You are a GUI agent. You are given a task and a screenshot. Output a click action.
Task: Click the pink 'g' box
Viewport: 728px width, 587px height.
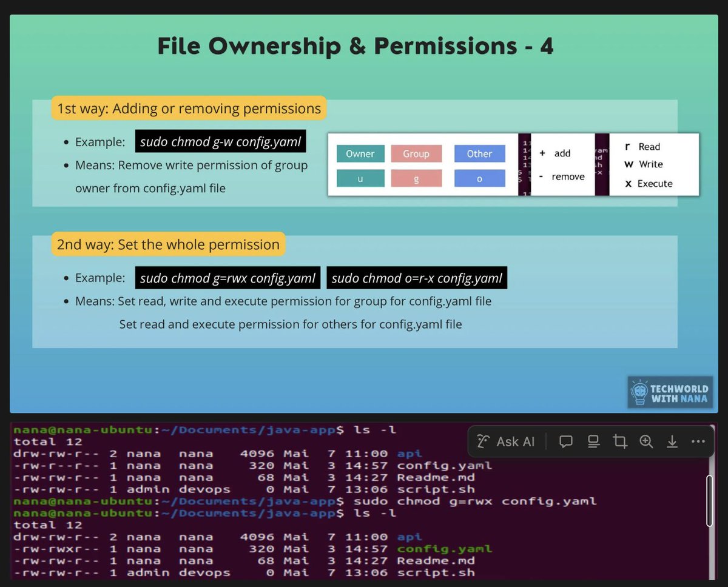(416, 178)
